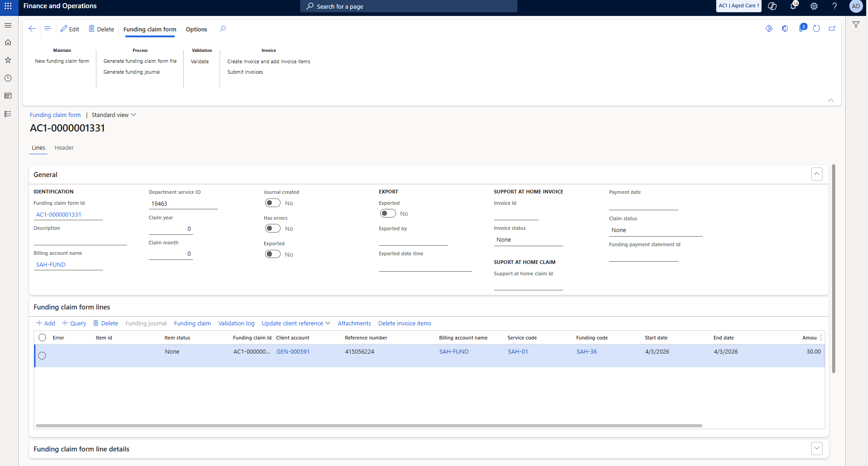868x466 pixels.
Task: Open the Copilot icon in header
Action: pos(772,6)
